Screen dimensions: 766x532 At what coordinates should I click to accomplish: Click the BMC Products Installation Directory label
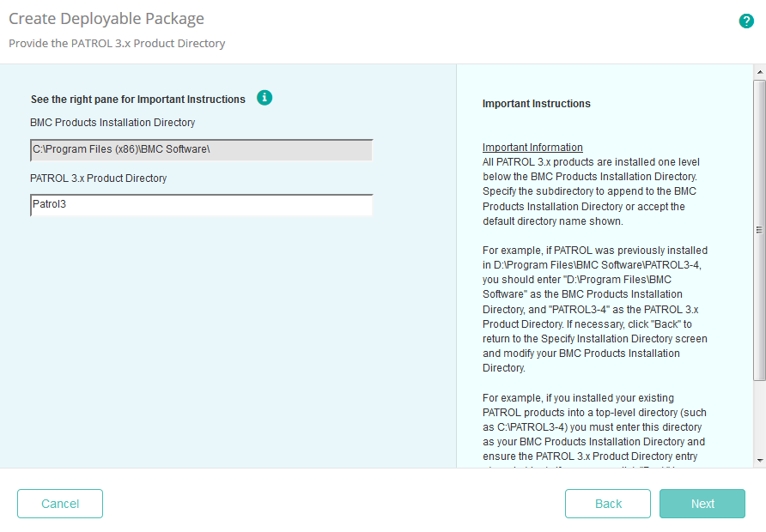114,123
